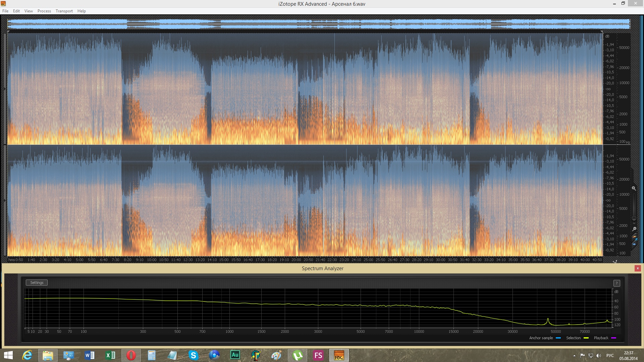
Task: Switch to Opera browser on taskbar
Action: 131,355
